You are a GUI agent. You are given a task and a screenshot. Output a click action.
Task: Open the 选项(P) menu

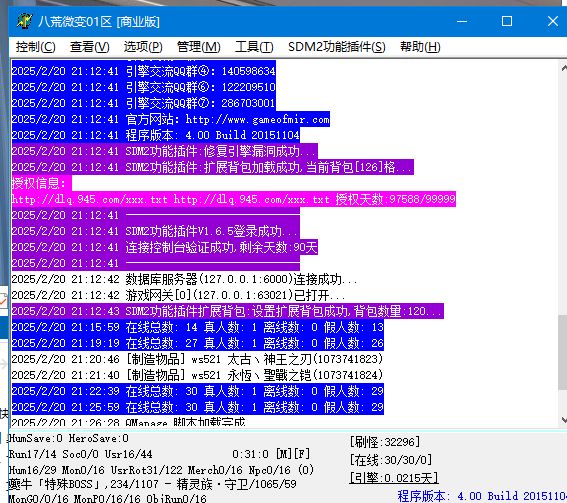coord(143,47)
